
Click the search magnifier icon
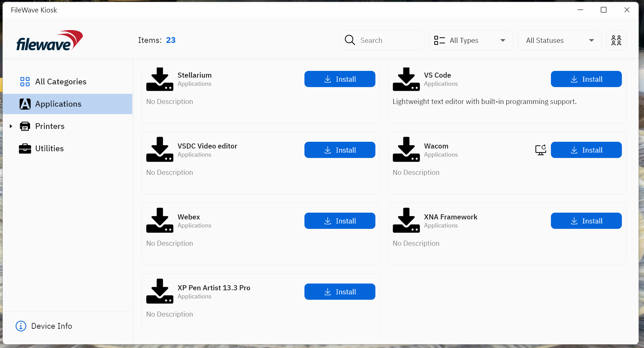[x=350, y=40]
